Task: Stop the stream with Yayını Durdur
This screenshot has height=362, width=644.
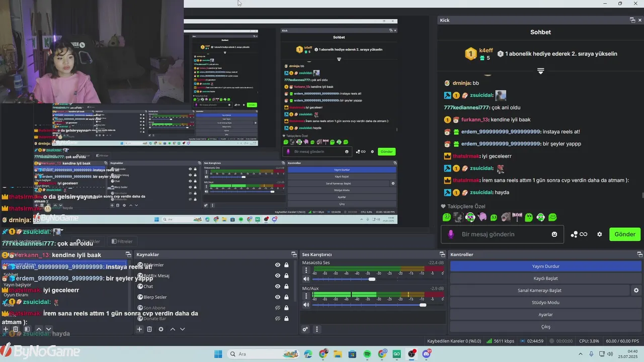Action: coord(545,266)
